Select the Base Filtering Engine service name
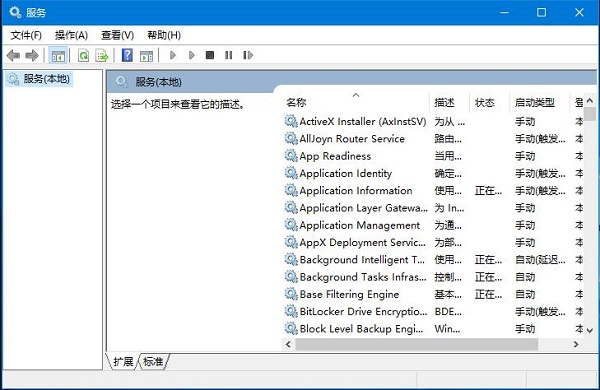The width and height of the screenshot is (600, 390). [x=349, y=294]
